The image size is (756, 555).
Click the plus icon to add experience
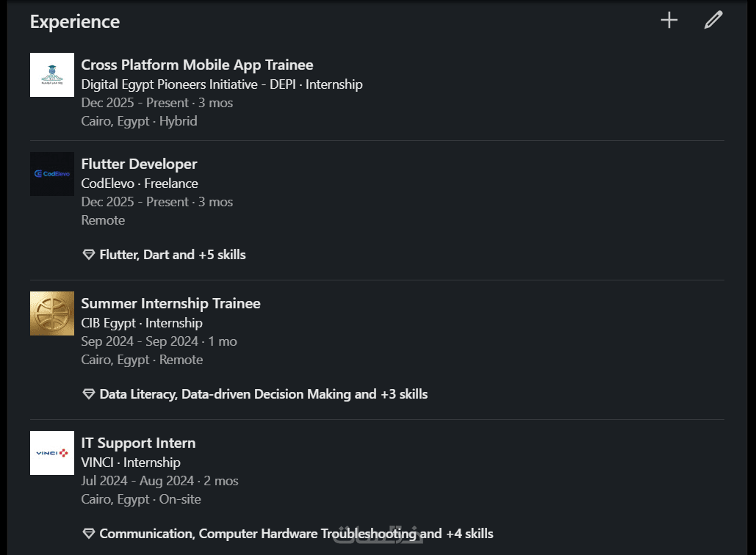(x=669, y=20)
